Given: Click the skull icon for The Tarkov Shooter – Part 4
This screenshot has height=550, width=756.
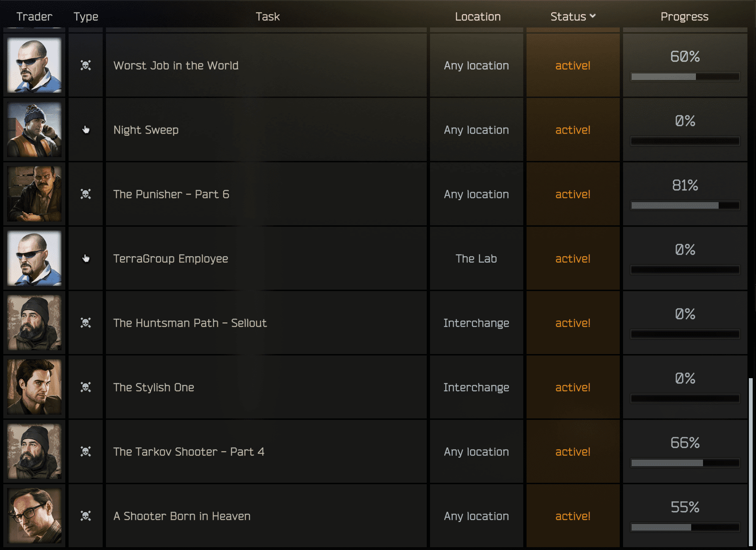Looking at the screenshot, I should click(86, 452).
